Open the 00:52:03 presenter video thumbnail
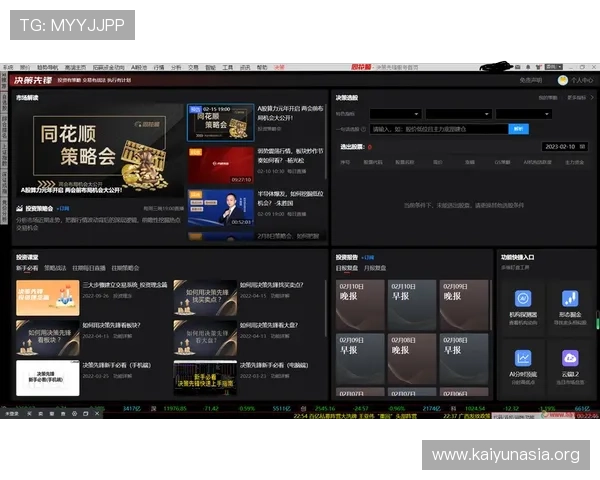The height and width of the screenshot is (480, 600). coord(220,207)
